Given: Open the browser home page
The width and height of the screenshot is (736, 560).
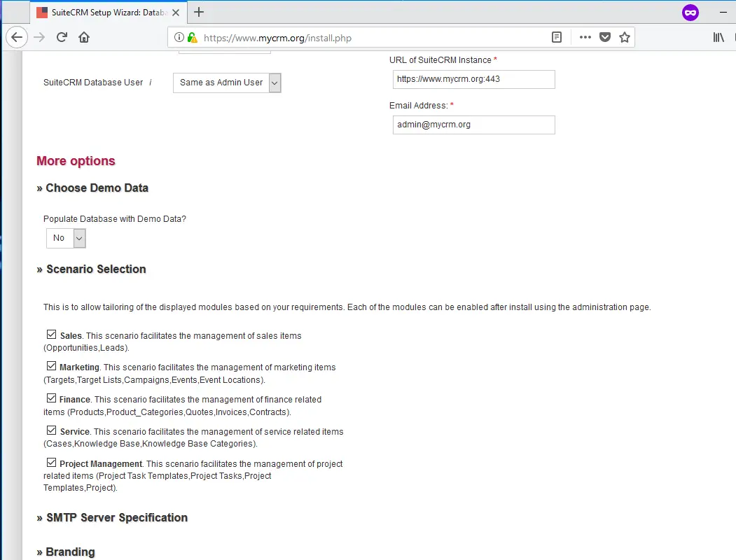Looking at the screenshot, I should [84, 37].
